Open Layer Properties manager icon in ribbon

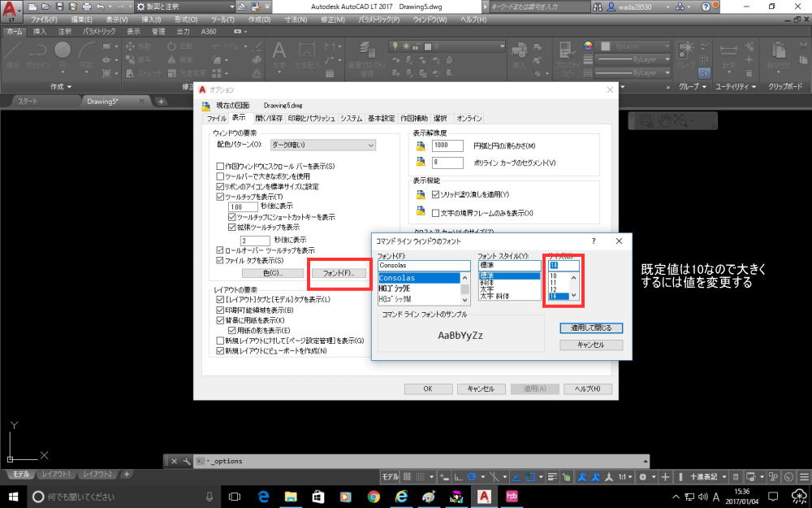pyautogui.click(x=367, y=49)
